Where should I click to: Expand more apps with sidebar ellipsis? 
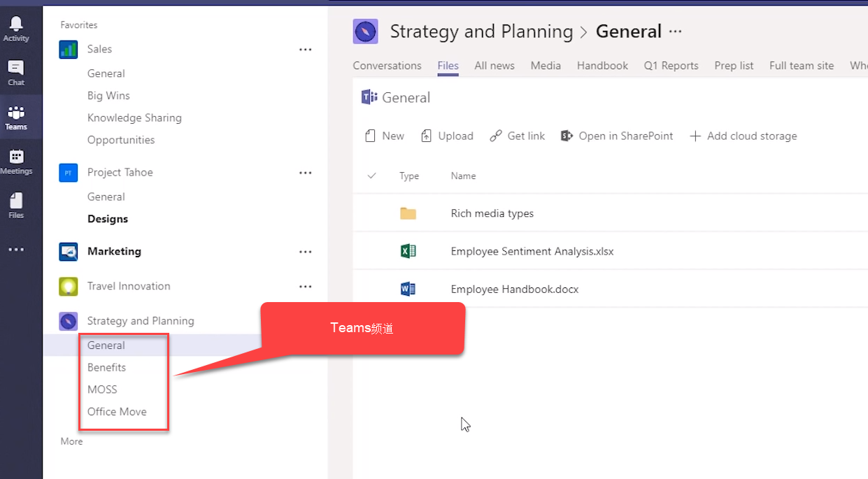[16, 250]
